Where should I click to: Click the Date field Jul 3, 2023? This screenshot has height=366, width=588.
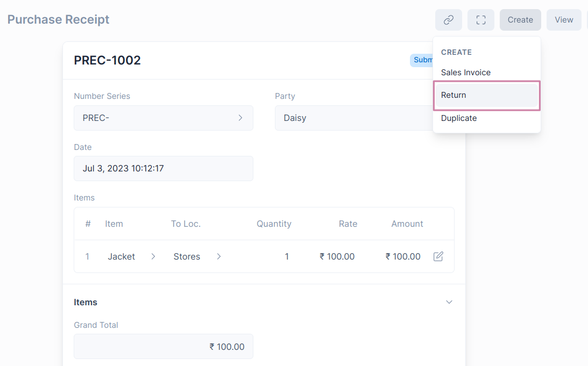[163, 168]
